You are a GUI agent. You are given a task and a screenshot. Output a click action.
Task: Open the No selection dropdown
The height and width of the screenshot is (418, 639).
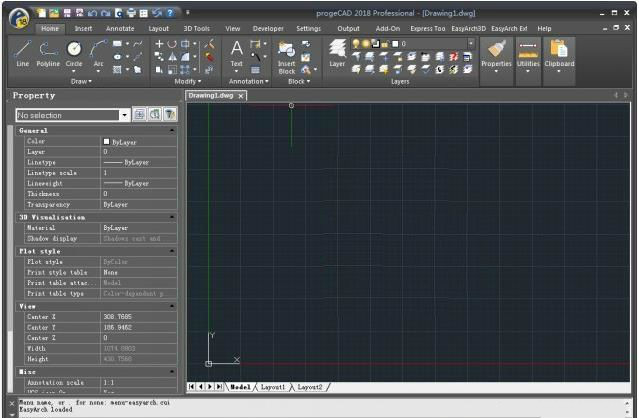(x=124, y=115)
